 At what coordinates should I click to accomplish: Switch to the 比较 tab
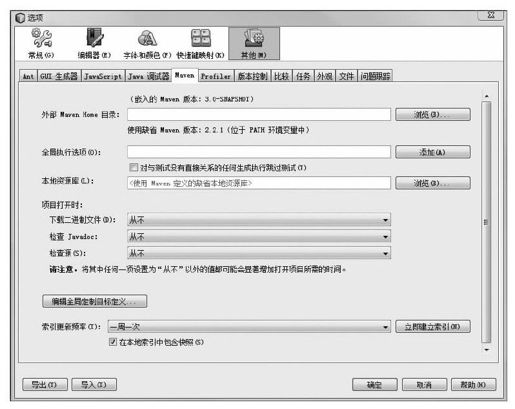(282, 76)
